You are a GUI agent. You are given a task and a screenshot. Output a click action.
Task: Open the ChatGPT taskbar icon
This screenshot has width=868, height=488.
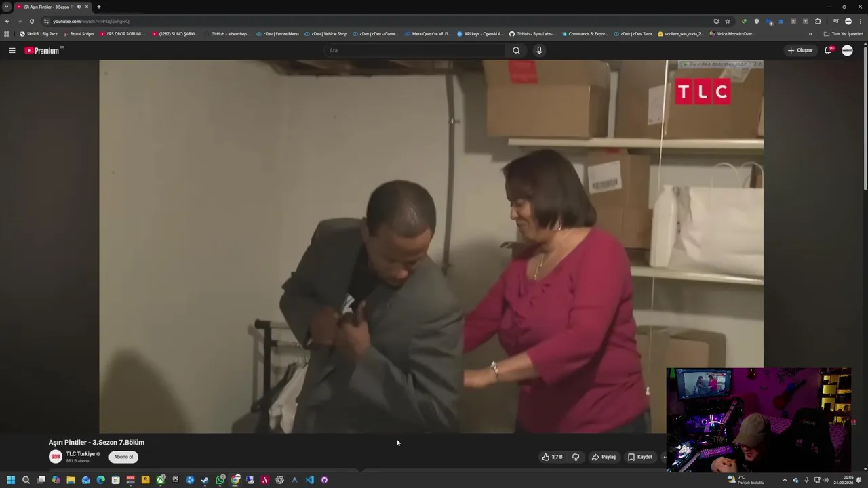coord(279,480)
